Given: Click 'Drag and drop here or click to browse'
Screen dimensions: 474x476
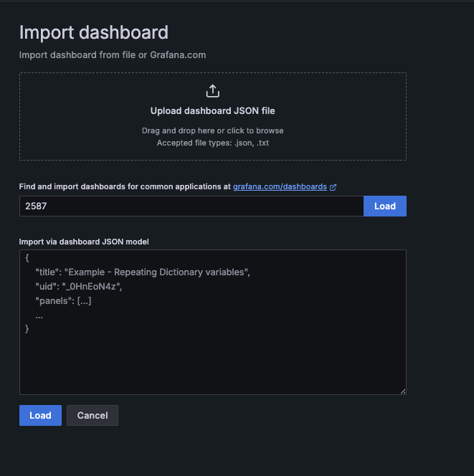Looking at the screenshot, I should pyautogui.click(x=212, y=130).
